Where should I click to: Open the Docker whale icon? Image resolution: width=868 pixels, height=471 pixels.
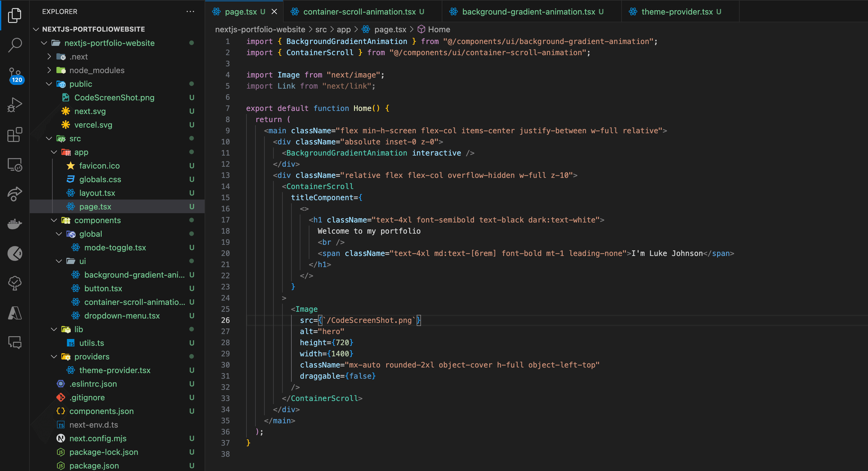coord(15,224)
